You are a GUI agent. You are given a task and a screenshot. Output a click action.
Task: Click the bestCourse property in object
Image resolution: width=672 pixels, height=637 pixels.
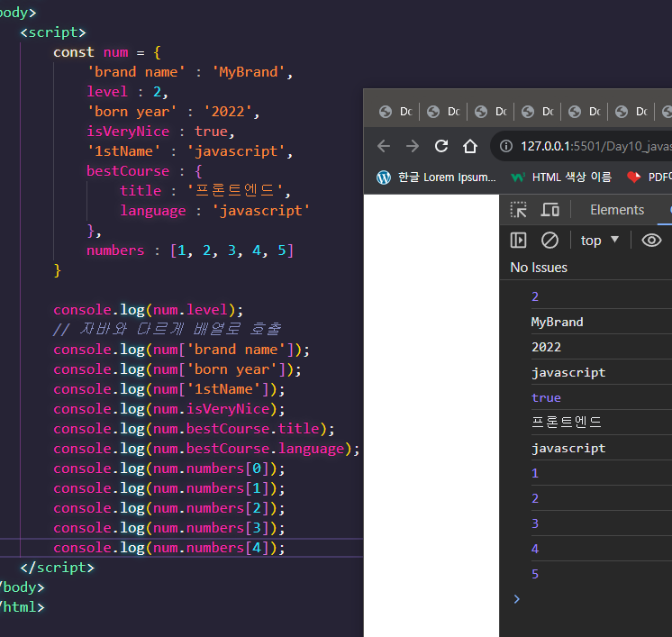pos(128,171)
